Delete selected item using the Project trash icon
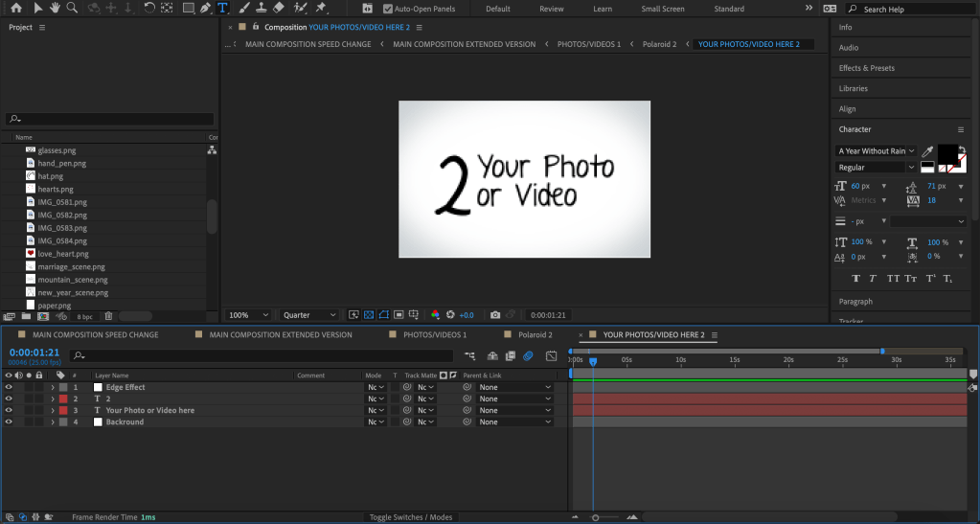The image size is (980, 524). [x=108, y=316]
